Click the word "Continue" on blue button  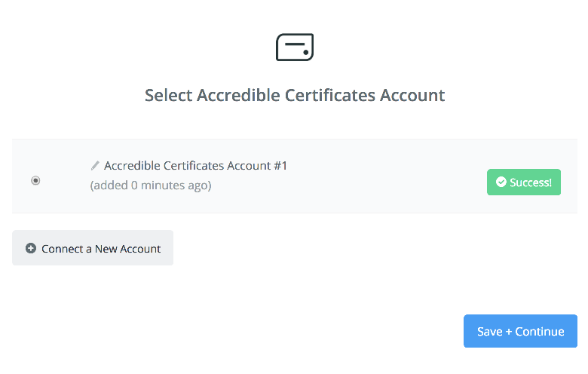pos(540,332)
